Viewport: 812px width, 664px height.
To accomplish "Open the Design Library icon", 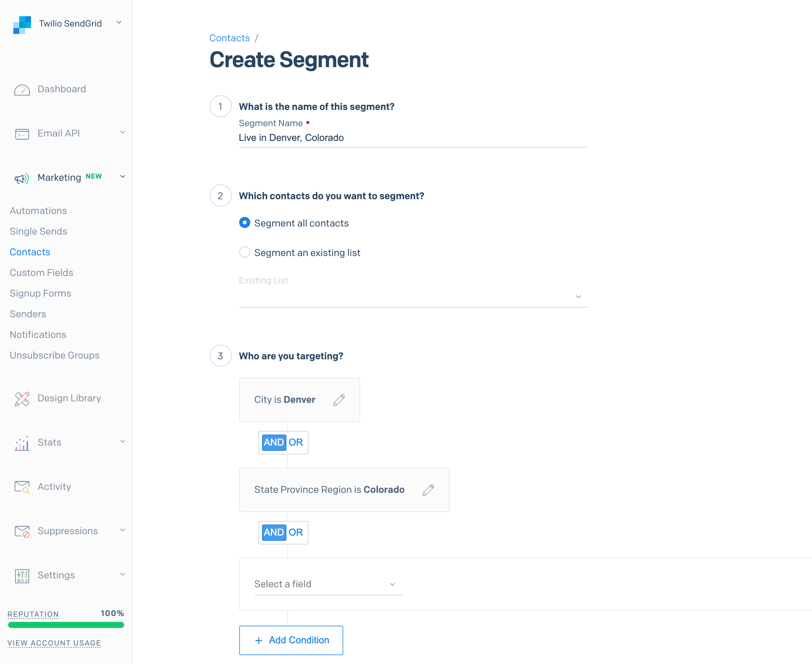I will [21, 398].
